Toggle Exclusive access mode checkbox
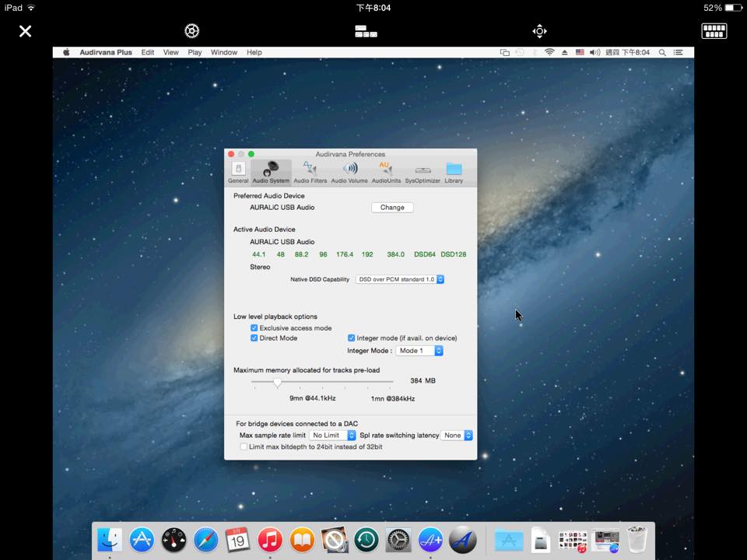 click(254, 328)
